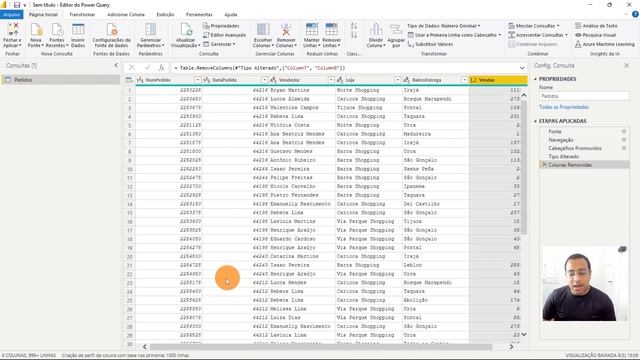Click the fx function icon
This screenshot has height=360, width=640.
point(162,68)
